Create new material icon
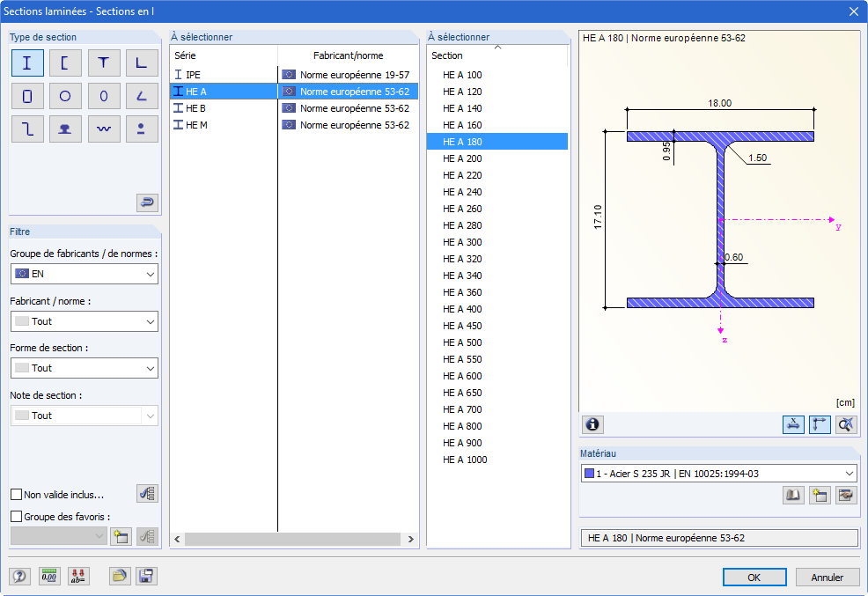 click(820, 496)
